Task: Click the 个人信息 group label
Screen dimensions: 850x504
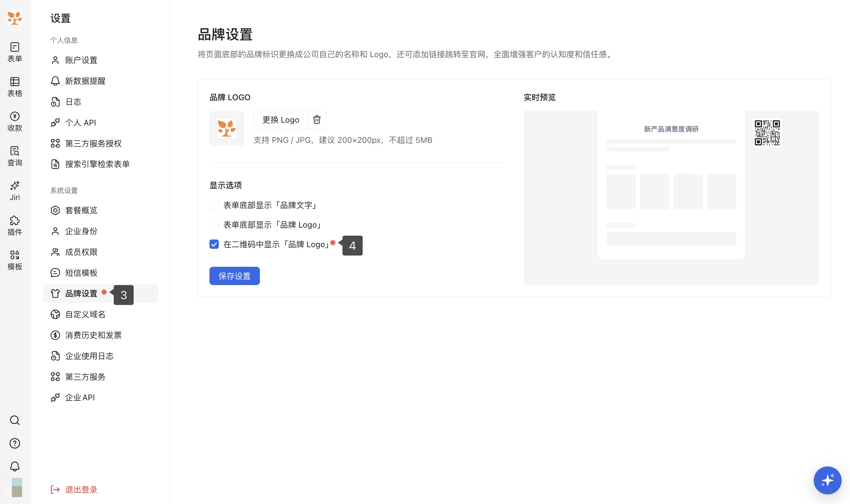Action: point(64,40)
